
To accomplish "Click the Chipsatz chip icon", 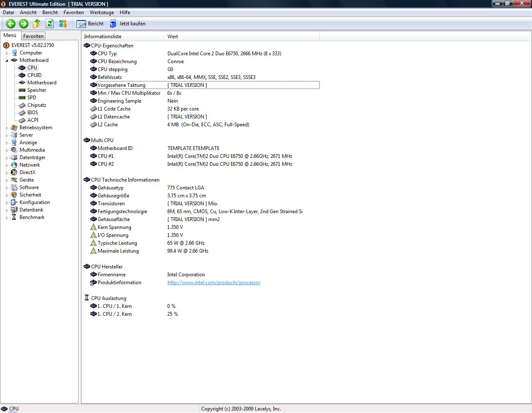I will pyautogui.click(x=22, y=105).
